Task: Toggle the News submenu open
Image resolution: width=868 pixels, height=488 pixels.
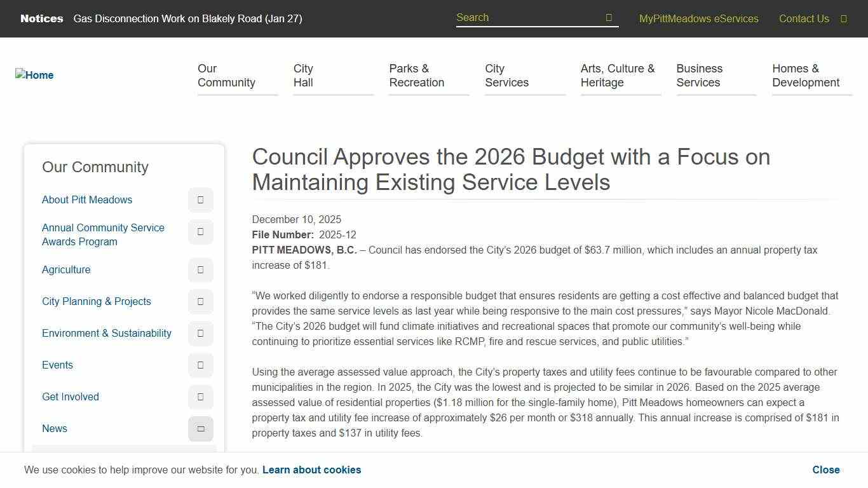Action: 200,428
